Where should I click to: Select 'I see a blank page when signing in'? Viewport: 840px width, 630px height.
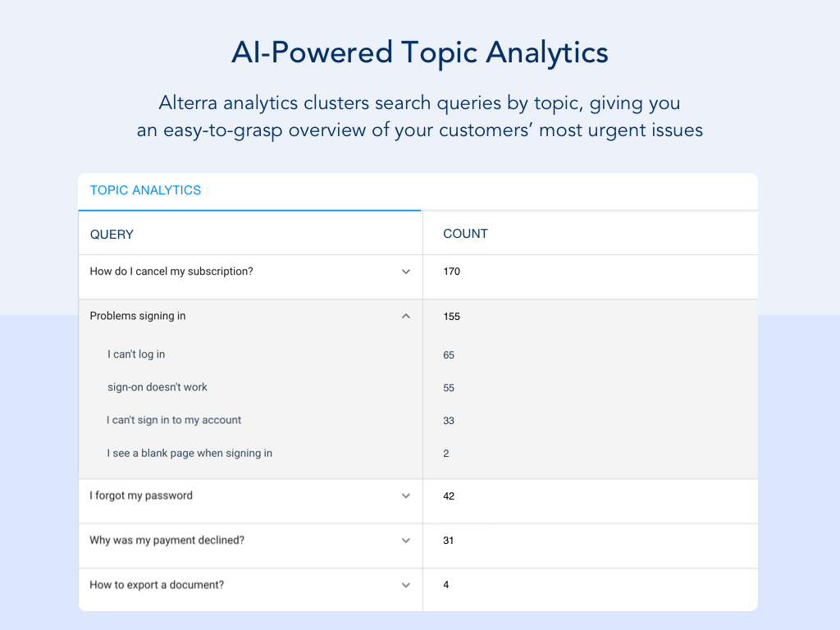coord(189,453)
